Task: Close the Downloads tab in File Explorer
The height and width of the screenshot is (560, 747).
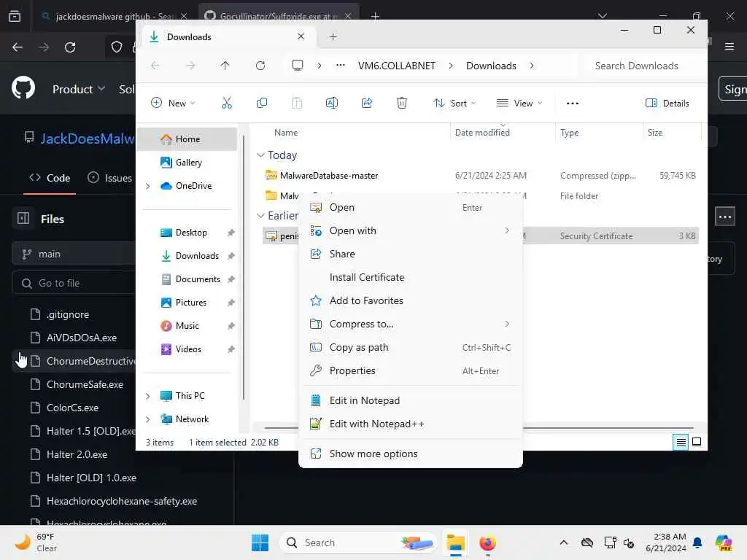Action: pos(301,36)
